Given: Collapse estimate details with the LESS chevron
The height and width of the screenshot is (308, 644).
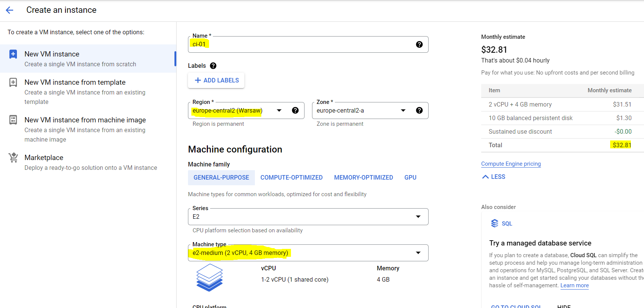Looking at the screenshot, I should tap(485, 177).
